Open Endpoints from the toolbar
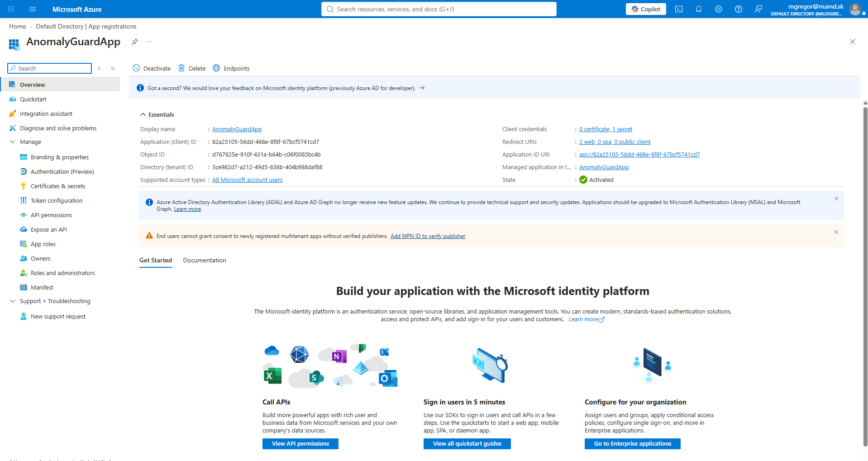Screen dimensions: 868x461 [231, 68]
